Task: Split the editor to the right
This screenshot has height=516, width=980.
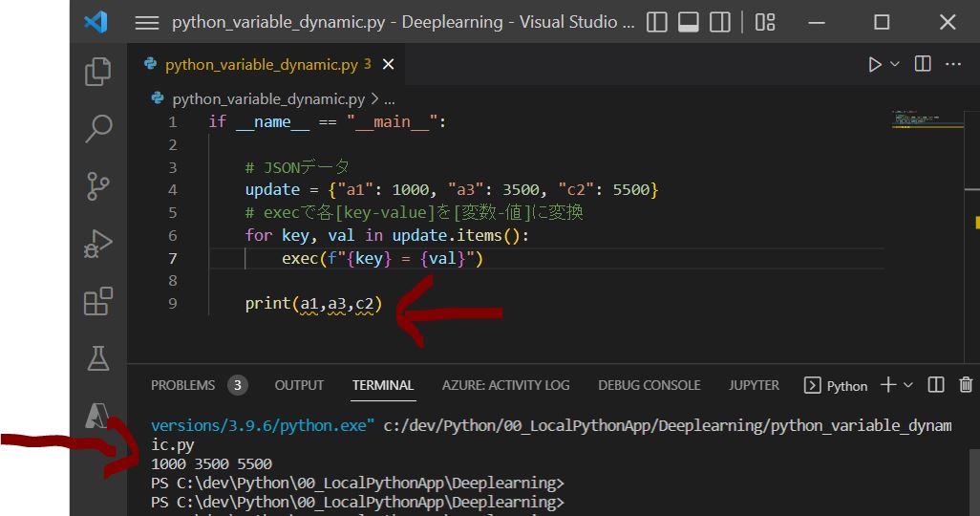Action: pyautogui.click(x=923, y=65)
